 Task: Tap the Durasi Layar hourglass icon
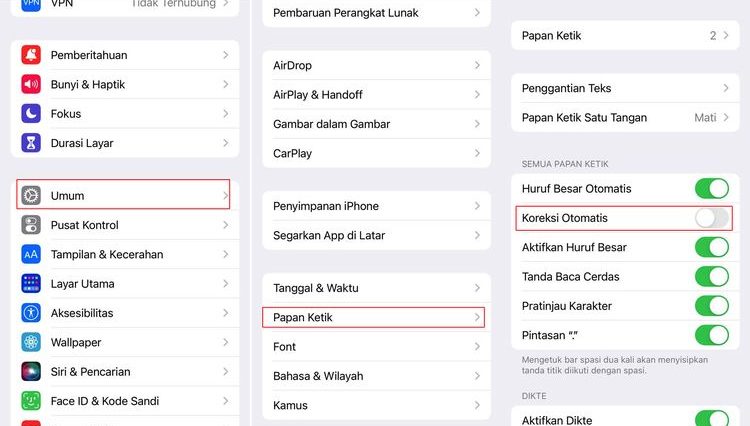pyautogui.click(x=31, y=143)
